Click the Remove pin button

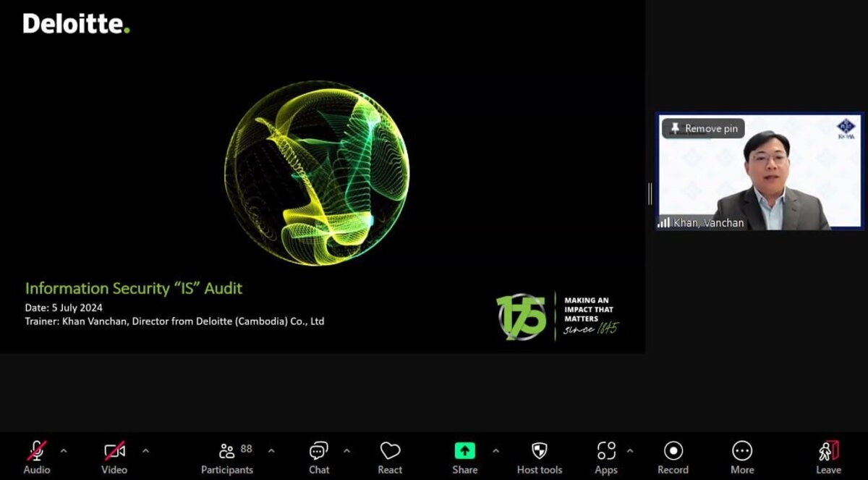pyautogui.click(x=704, y=129)
